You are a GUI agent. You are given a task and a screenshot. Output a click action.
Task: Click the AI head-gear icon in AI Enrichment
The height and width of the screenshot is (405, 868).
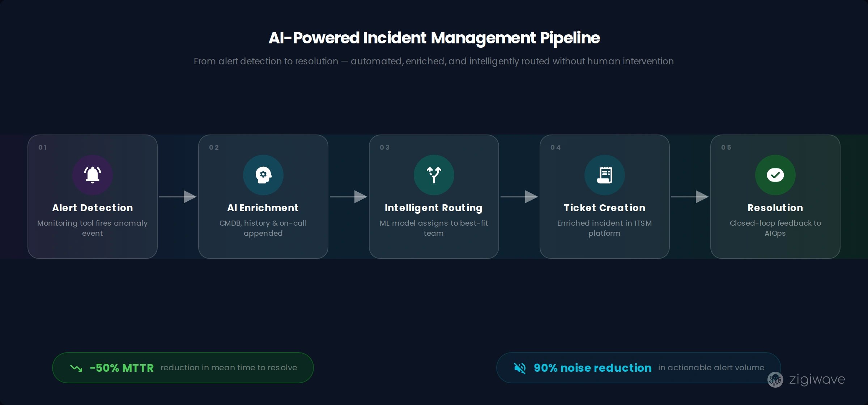[x=263, y=175]
